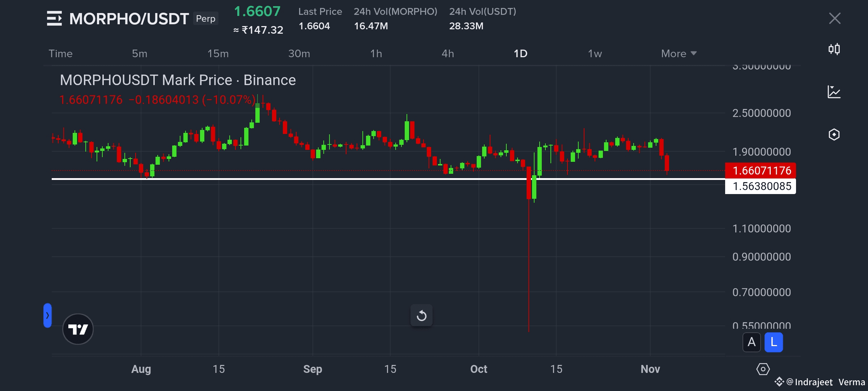Open the candlestick chart type icon
The width and height of the screenshot is (868, 391).
[834, 49]
